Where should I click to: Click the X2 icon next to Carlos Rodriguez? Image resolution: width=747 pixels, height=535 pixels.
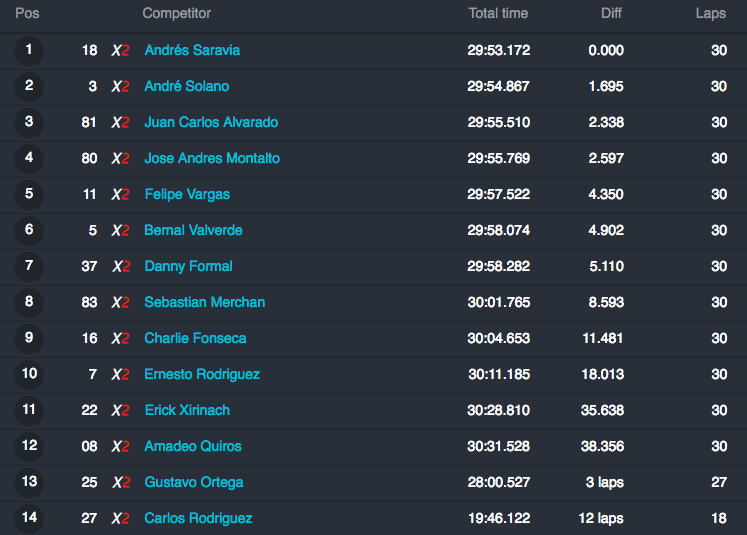tap(121, 518)
